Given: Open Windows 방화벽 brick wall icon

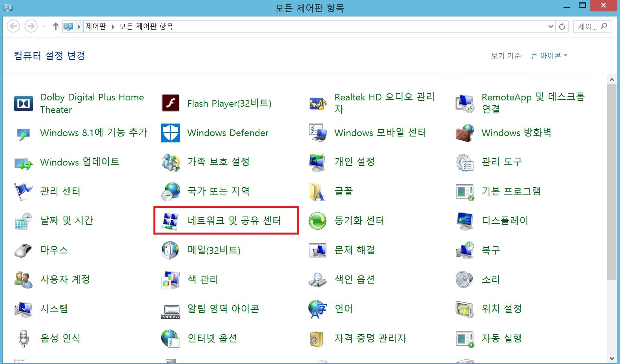Looking at the screenshot, I should (465, 133).
